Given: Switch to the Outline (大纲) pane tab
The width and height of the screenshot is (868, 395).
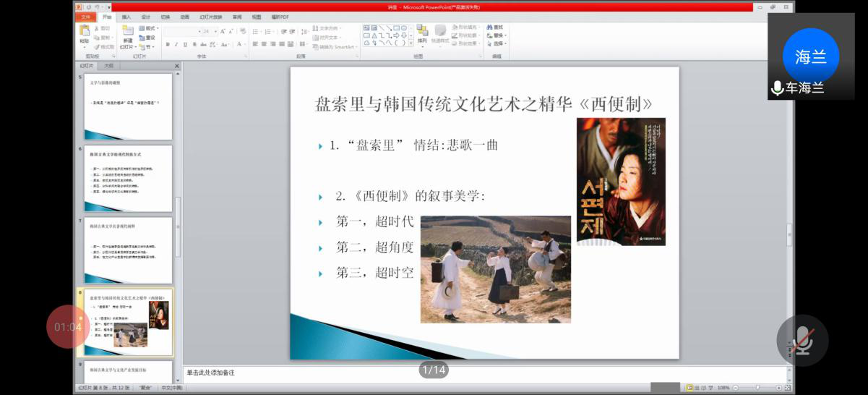Looking at the screenshot, I should [x=108, y=66].
